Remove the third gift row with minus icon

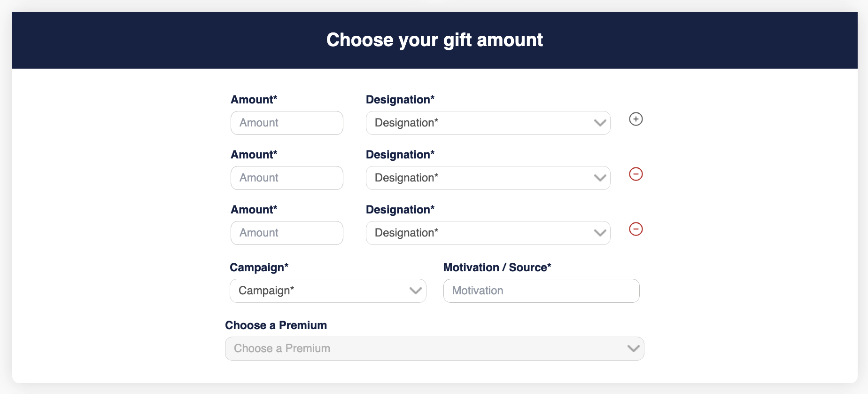click(x=635, y=229)
